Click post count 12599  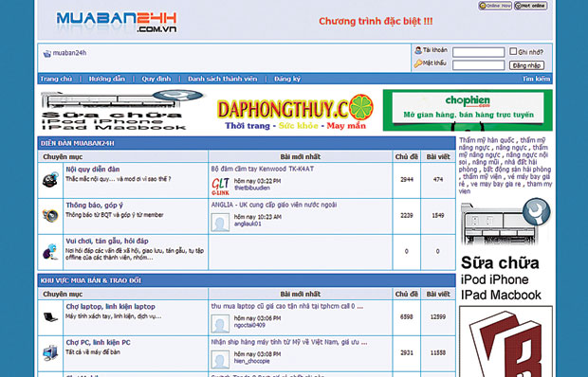[437, 317]
